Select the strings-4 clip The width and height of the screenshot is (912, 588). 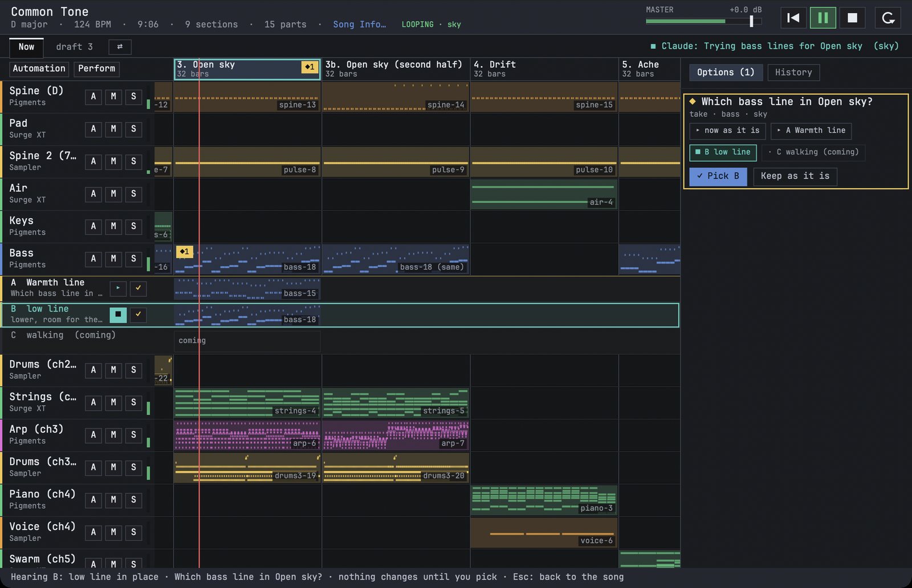click(x=247, y=403)
